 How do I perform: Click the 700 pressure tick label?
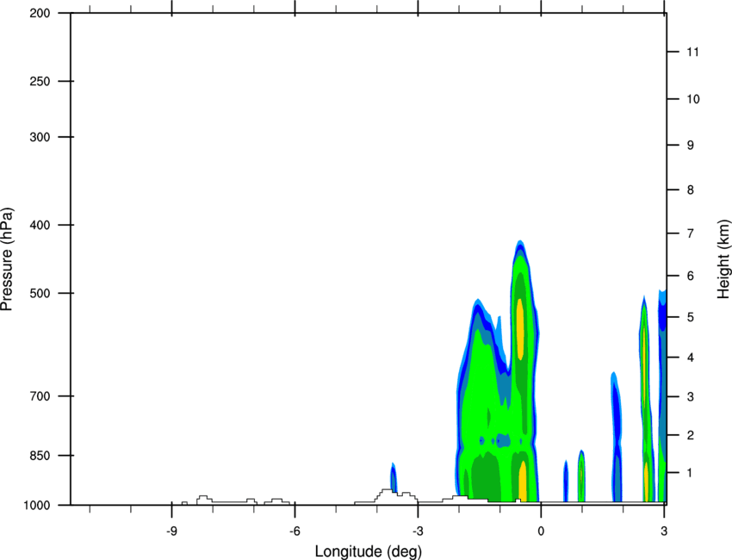pos(40,396)
